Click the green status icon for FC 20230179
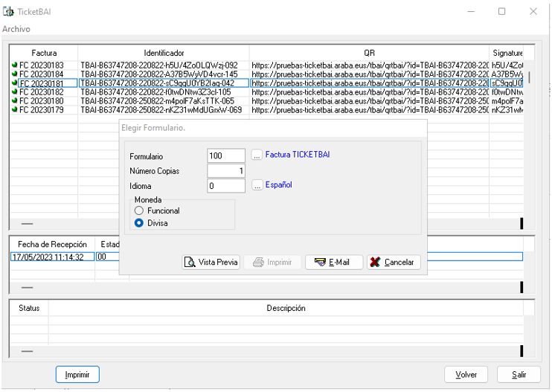This screenshot has height=392, width=552. point(15,110)
